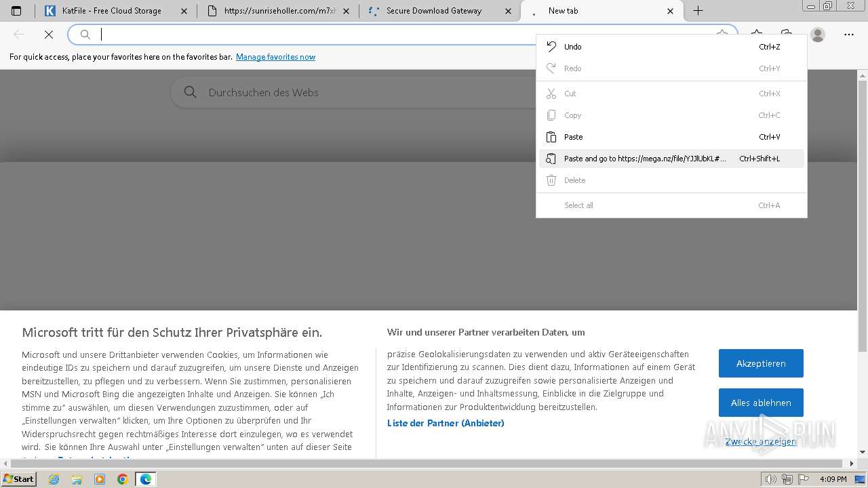Open Manage favorites now link

pos(275,57)
